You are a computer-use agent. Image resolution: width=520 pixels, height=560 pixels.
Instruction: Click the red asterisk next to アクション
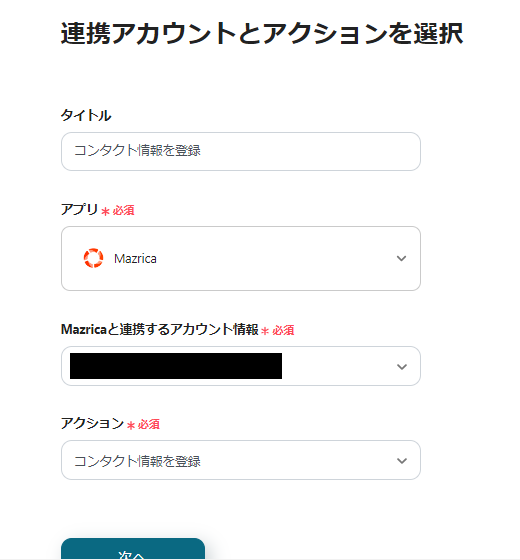131,426
